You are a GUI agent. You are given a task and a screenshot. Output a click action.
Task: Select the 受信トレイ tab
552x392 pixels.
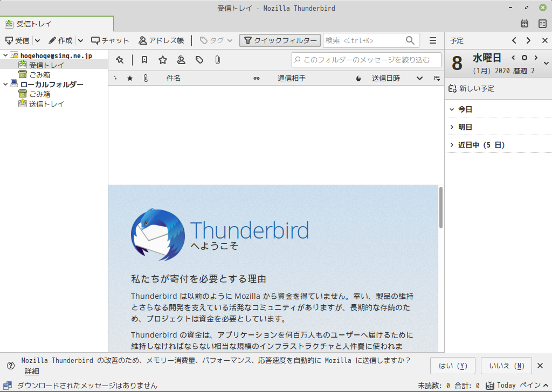57,24
